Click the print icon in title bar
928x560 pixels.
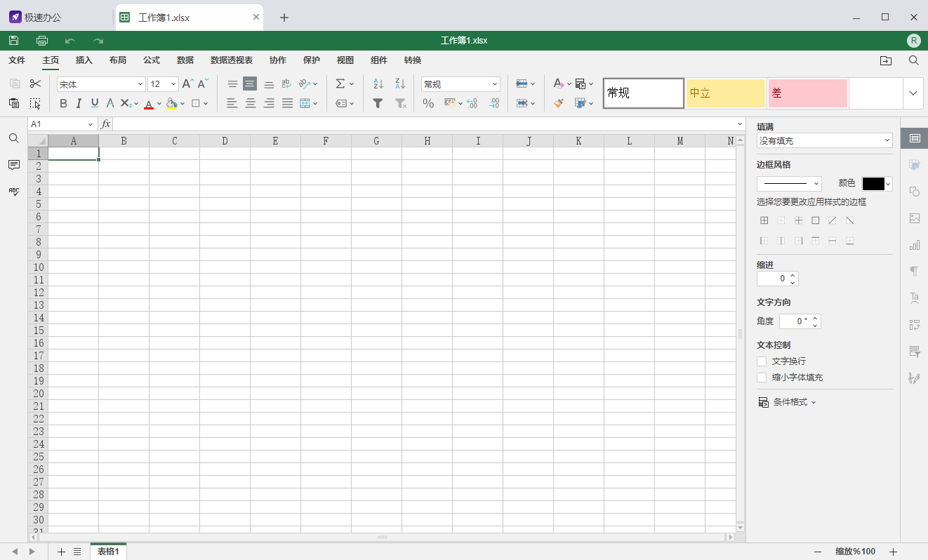[42, 40]
